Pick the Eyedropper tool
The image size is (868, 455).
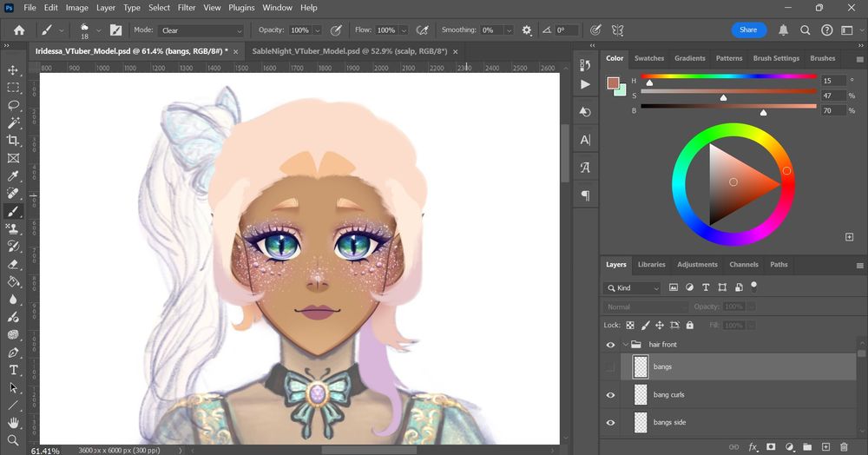point(13,175)
